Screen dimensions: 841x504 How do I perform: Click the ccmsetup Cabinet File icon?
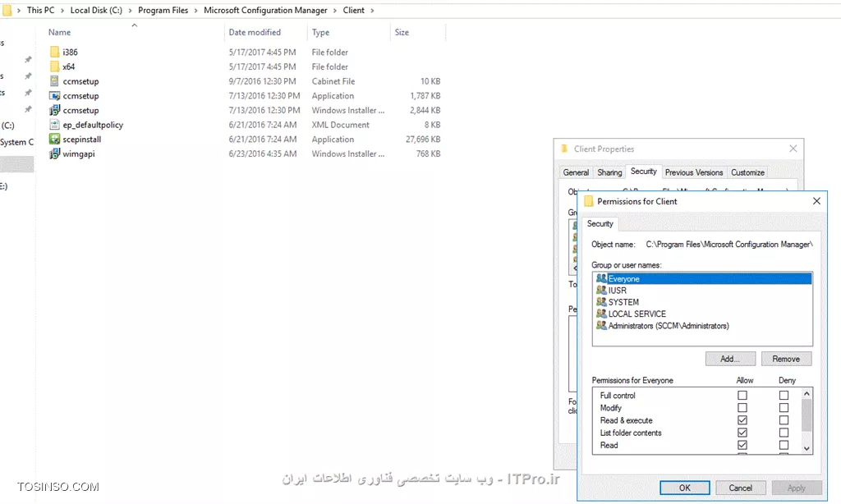(x=54, y=81)
